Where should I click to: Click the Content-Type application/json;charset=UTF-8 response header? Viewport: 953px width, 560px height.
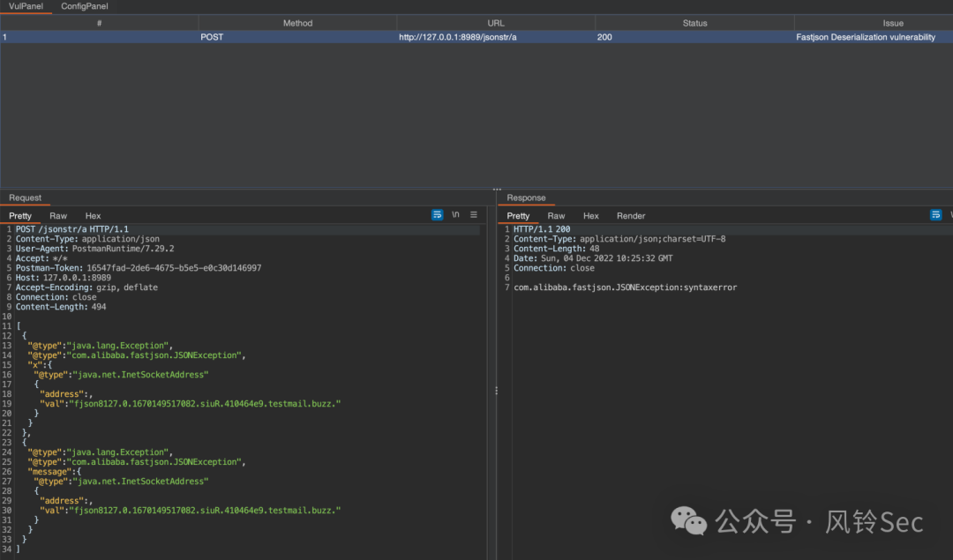point(619,239)
